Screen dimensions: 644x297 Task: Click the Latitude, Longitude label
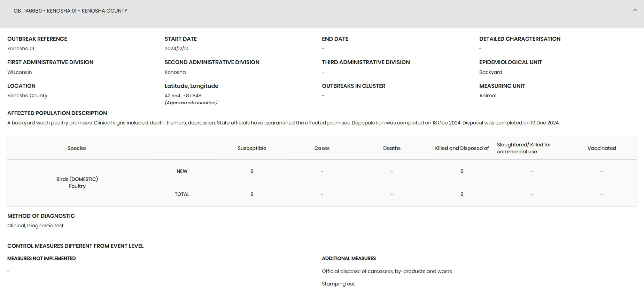(x=192, y=86)
